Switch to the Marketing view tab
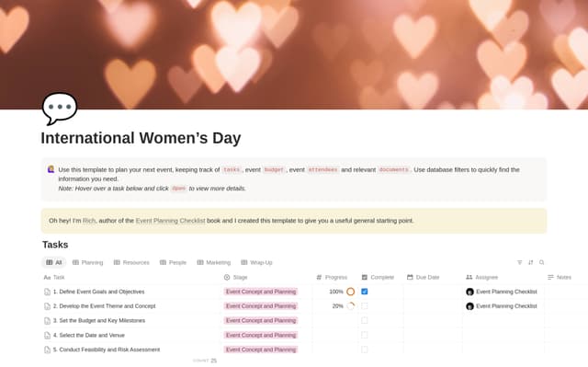Screen dimensions: 588x367 (214, 263)
